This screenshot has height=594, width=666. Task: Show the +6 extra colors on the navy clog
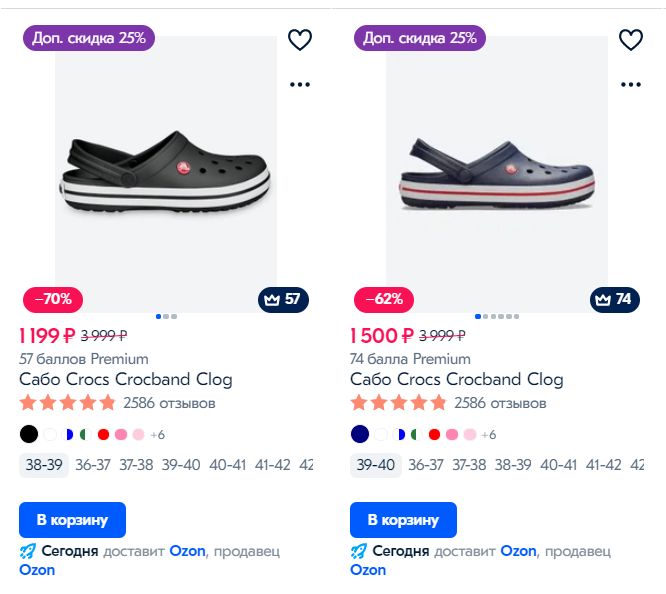[488, 435]
